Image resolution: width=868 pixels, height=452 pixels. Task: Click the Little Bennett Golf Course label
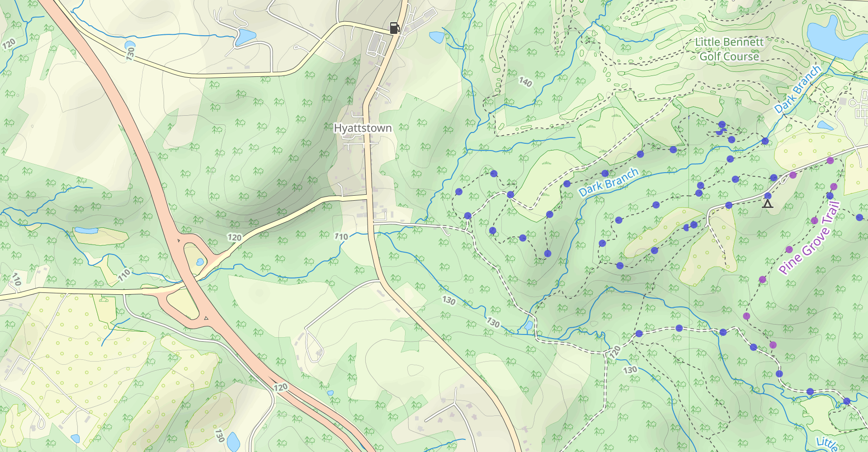[729, 49]
